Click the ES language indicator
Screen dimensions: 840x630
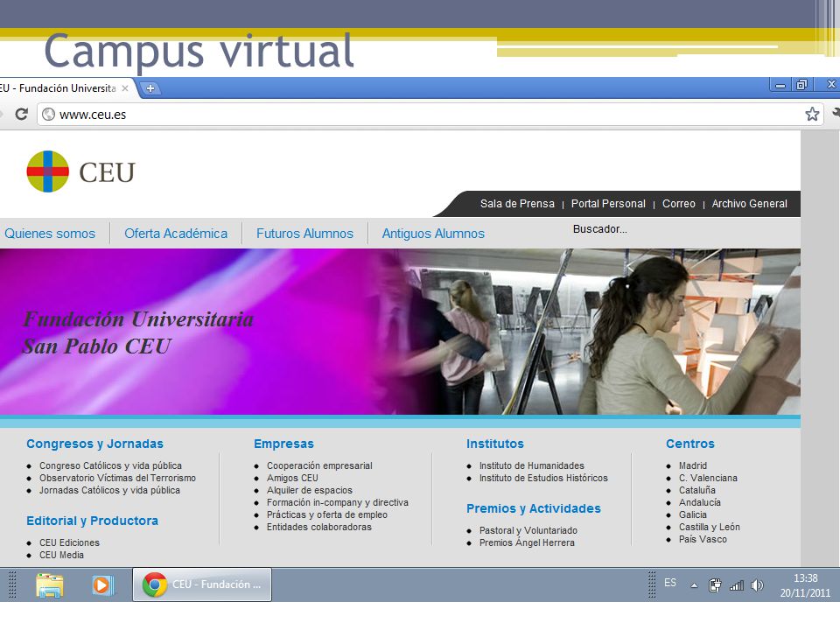(670, 583)
